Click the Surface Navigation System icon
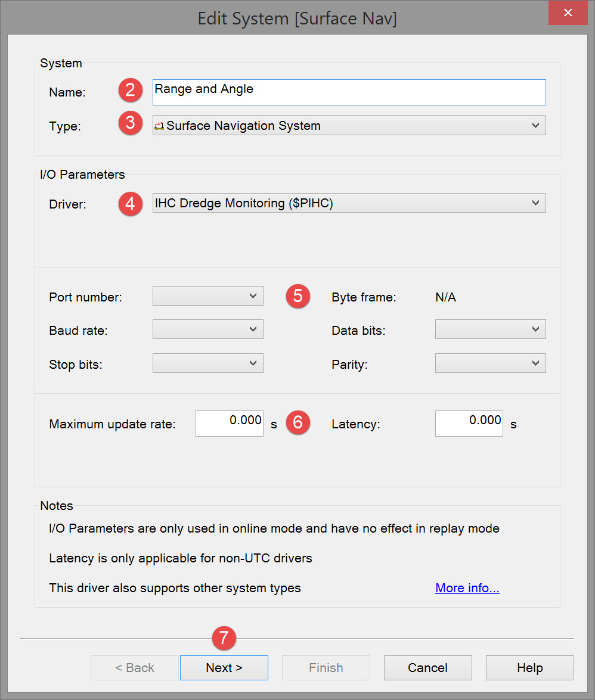 159,126
